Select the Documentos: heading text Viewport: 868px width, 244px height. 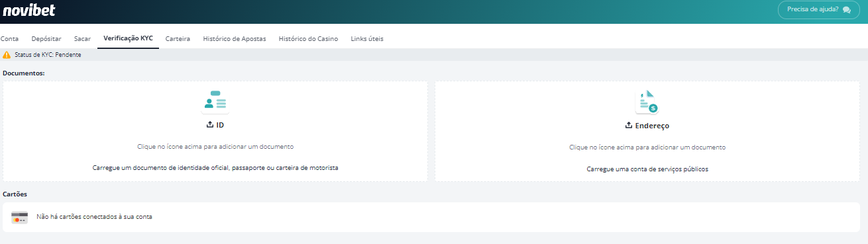[x=24, y=73]
